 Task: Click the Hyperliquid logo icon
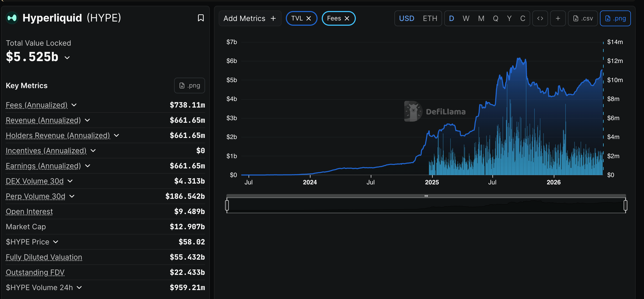[12, 18]
